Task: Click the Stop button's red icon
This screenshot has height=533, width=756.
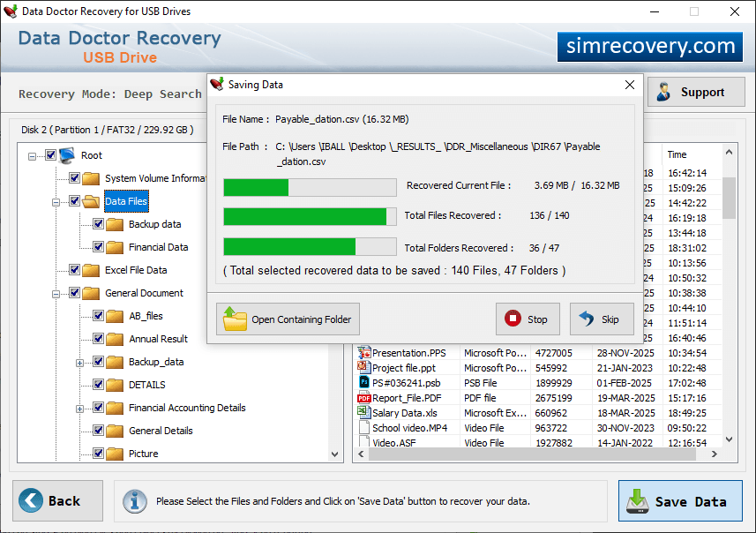Action: (x=513, y=319)
